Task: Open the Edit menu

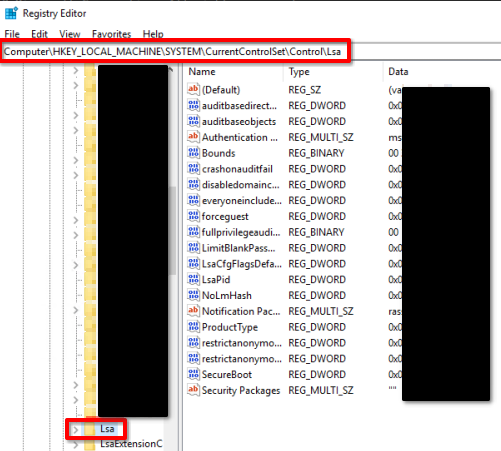Action: click(x=39, y=34)
